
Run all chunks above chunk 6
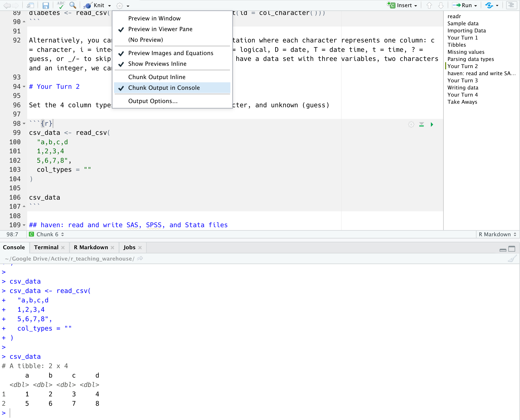click(x=422, y=124)
